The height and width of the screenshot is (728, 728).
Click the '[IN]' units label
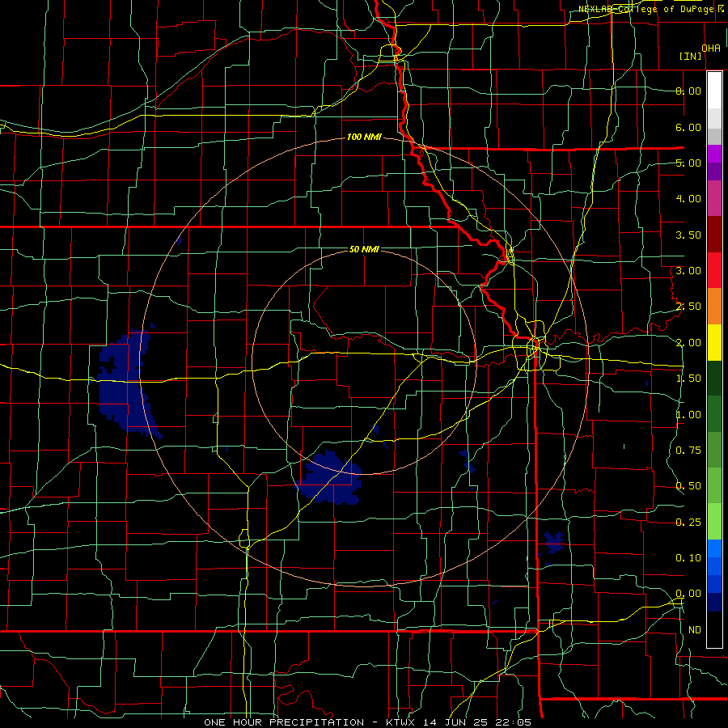point(691,56)
